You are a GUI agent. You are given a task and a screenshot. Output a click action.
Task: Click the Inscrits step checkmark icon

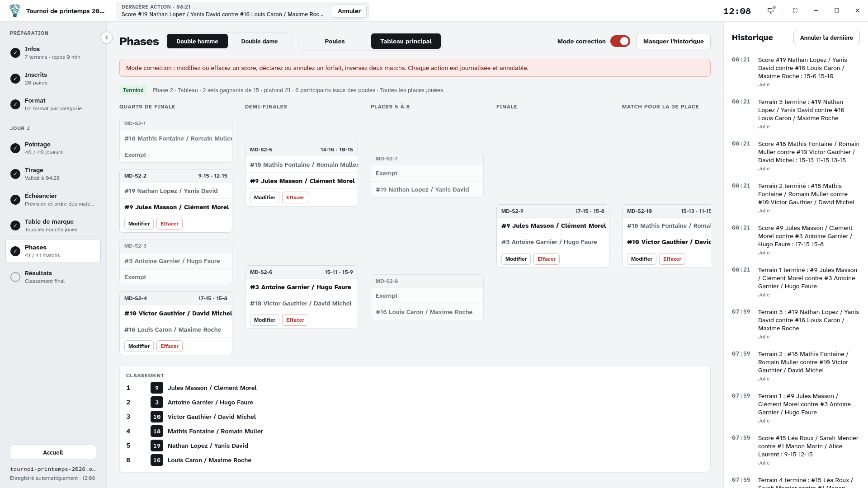tap(15, 79)
